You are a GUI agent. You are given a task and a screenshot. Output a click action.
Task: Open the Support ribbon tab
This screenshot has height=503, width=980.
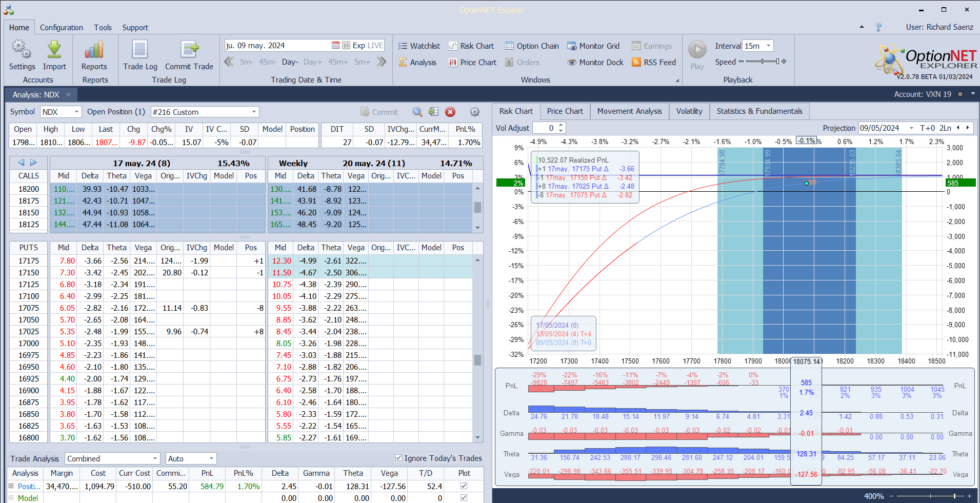pos(135,27)
